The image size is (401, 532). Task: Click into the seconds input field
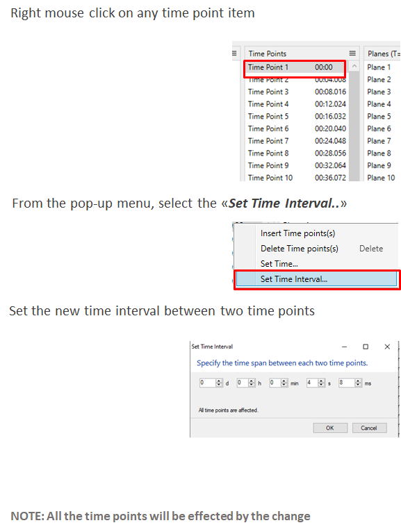(x=312, y=383)
